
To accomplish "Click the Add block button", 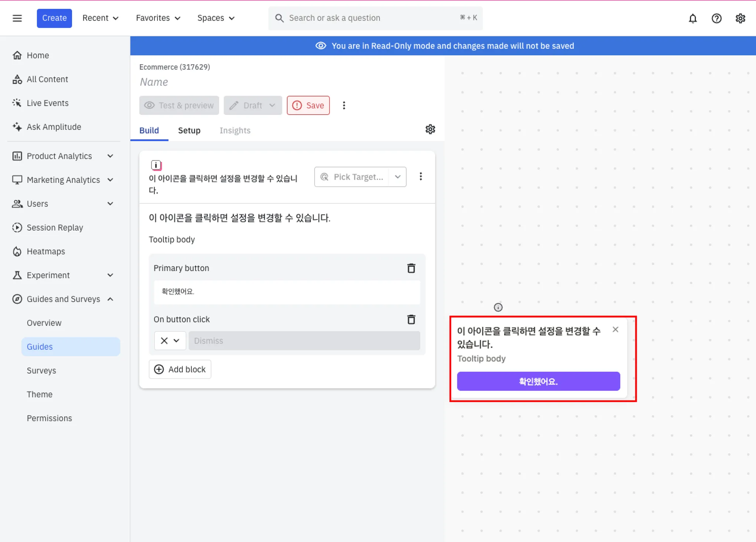I will coord(180,369).
